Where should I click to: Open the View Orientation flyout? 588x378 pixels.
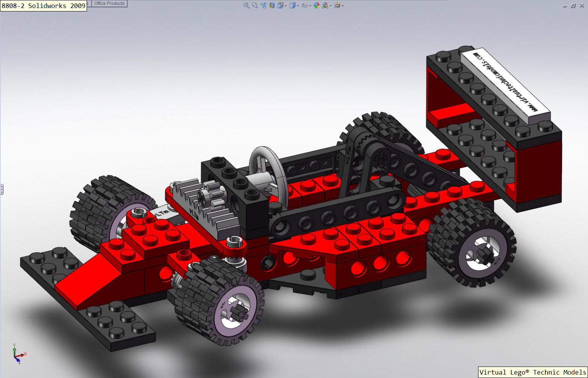[282, 5]
